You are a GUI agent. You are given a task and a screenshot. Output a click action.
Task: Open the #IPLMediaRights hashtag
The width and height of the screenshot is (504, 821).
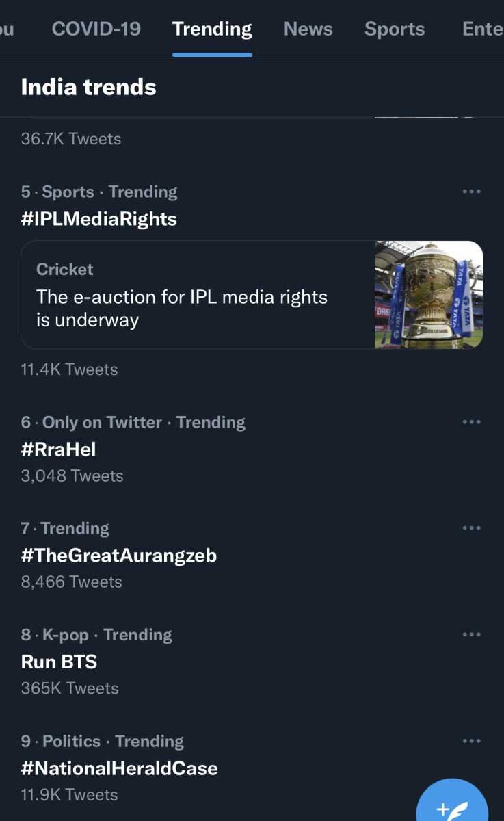coord(99,219)
